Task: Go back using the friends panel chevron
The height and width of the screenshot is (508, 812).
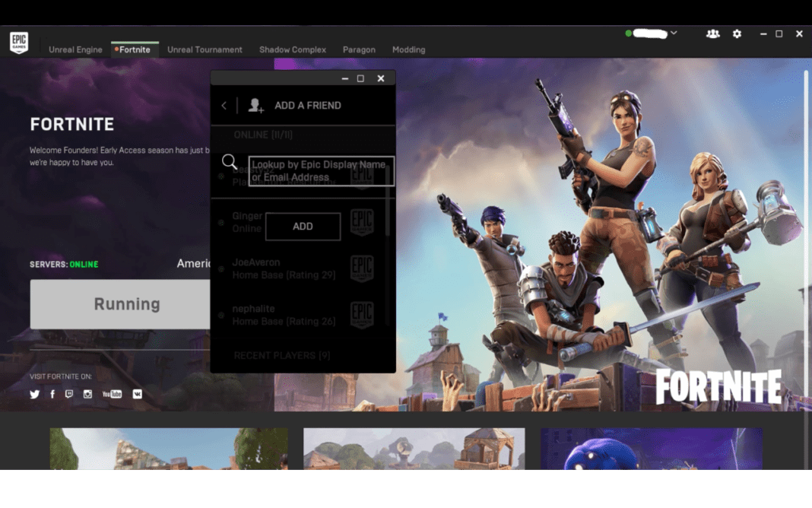Action: (x=223, y=105)
